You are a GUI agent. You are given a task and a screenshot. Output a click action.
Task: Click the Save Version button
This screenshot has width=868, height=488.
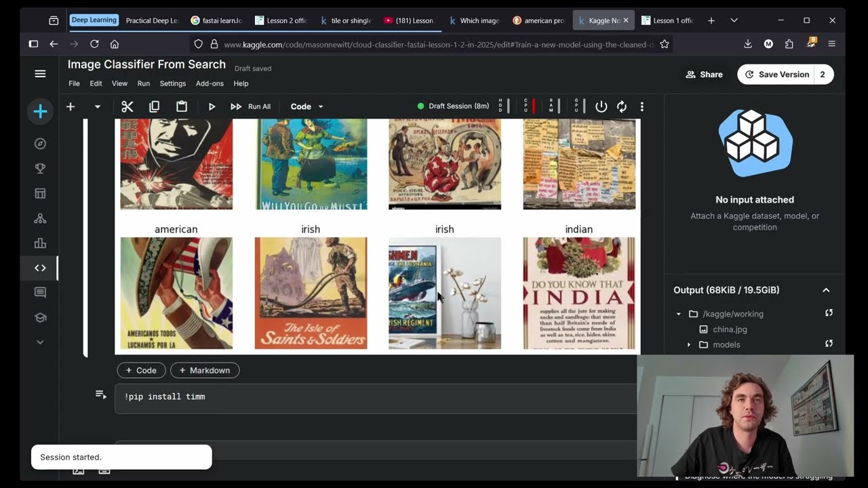pyautogui.click(x=777, y=75)
